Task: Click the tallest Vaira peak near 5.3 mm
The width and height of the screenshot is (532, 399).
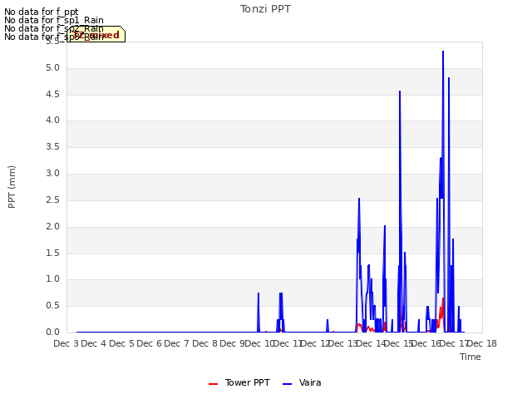Action: click(x=443, y=52)
